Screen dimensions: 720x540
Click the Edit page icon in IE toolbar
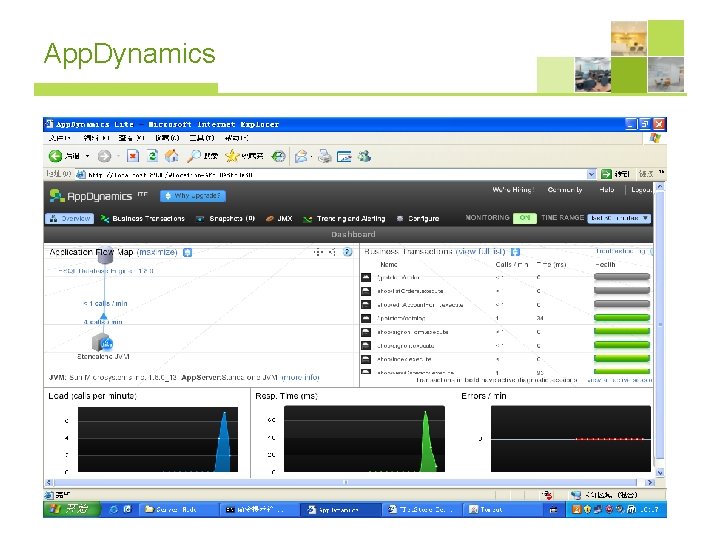(x=344, y=157)
